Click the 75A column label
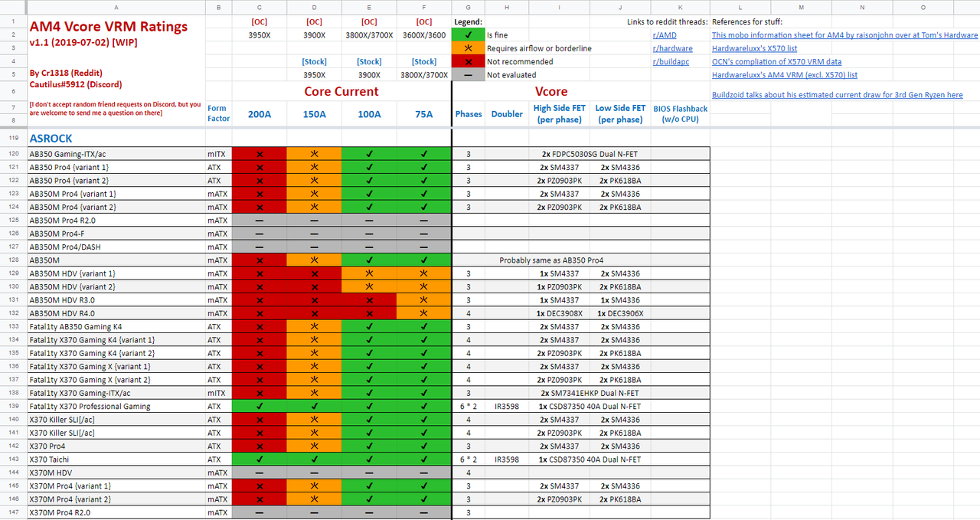The width and height of the screenshot is (980, 520). (424, 114)
